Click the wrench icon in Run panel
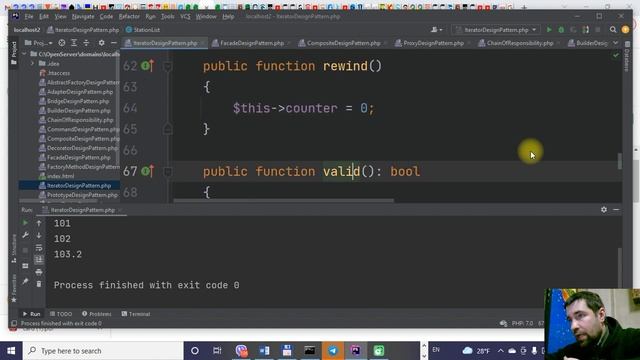This screenshot has height=360, width=640. [x=25, y=235]
